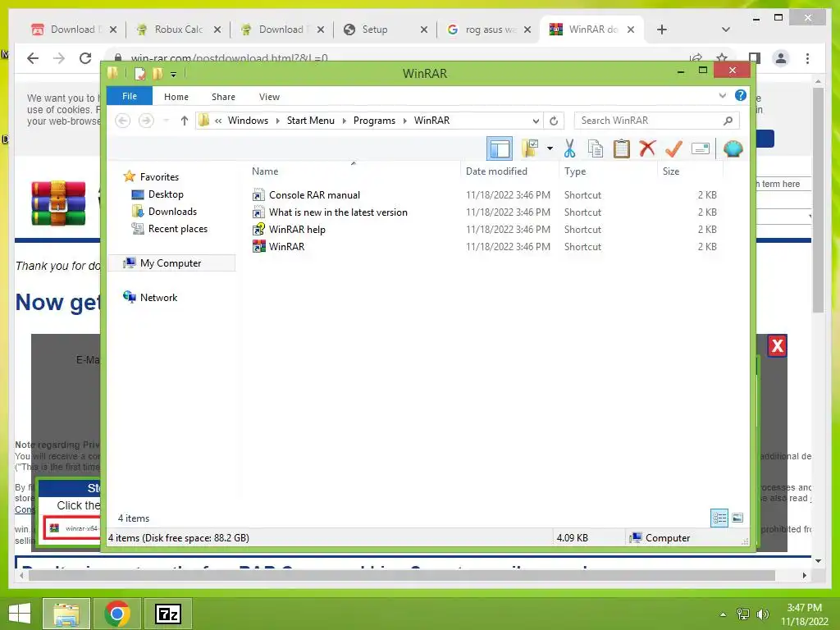Image resolution: width=840 pixels, height=630 pixels.
Task: Click the Paste clipboard icon
Action: tap(622, 148)
